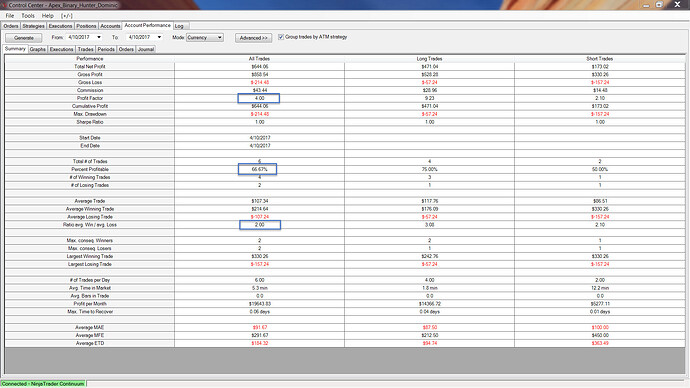Screen dimensions: 690x388
Task: Switch to the Orders main tab
Action: coord(11,26)
